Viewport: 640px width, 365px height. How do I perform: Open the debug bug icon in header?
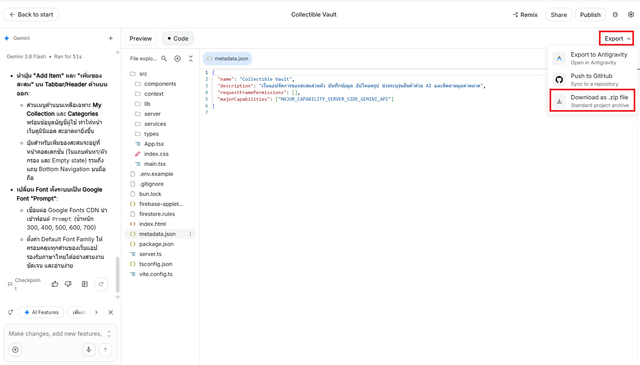tap(615, 15)
